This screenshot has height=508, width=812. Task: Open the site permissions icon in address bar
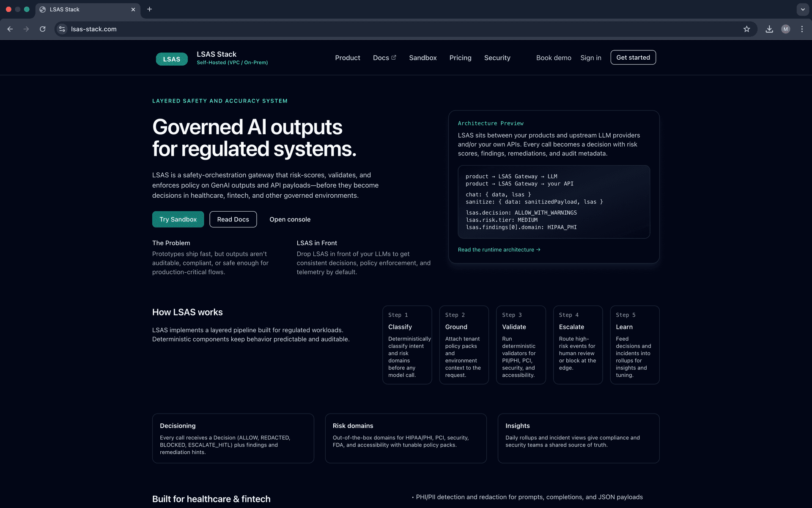[x=62, y=29]
